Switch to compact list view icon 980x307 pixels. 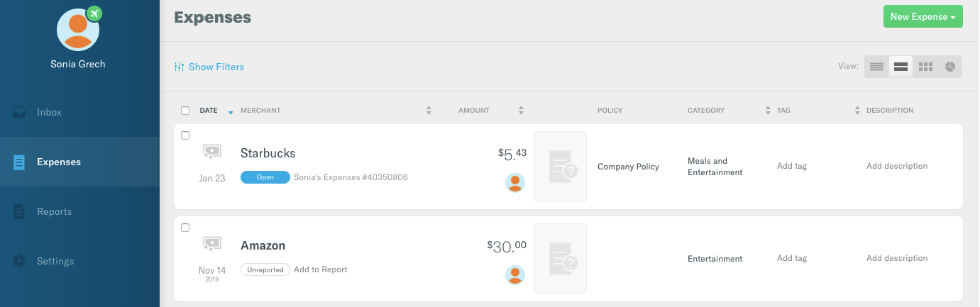[x=876, y=67]
